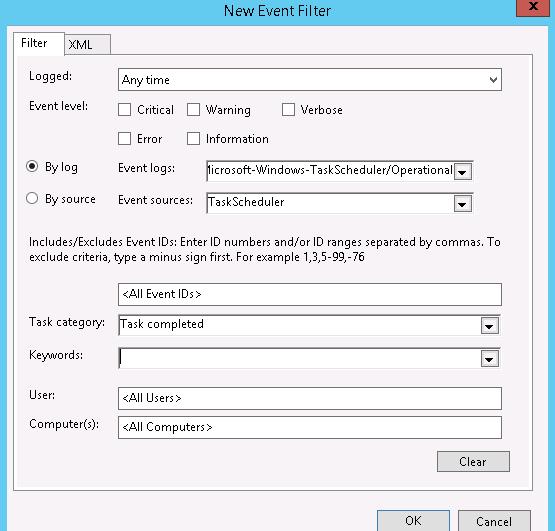
Task: Check the Critical event level box
Action: (x=124, y=110)
